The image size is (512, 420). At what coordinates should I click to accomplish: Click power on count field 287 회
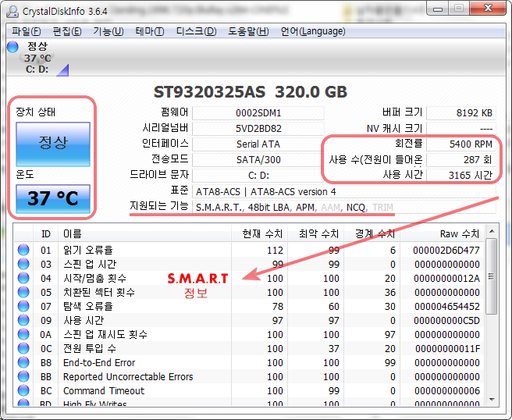pos(461,160)
